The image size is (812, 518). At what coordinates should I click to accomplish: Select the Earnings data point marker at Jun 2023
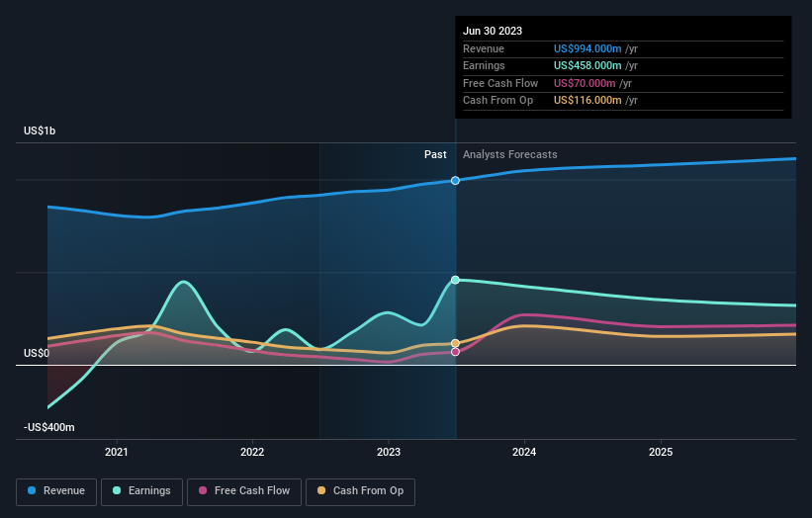tap(455, 280)
